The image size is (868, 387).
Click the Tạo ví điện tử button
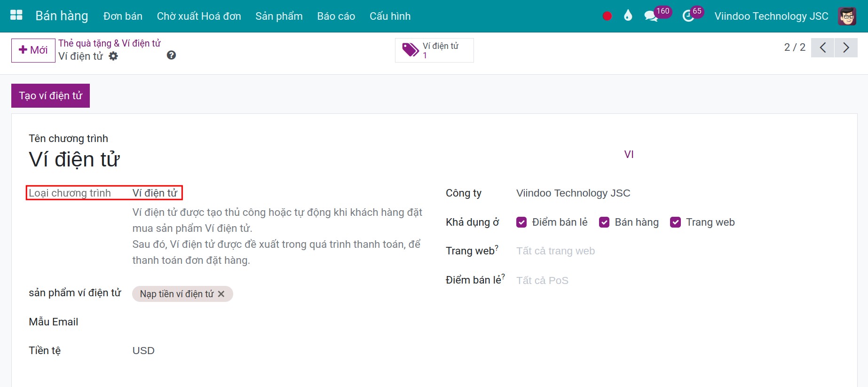click(x=50, y=96)
